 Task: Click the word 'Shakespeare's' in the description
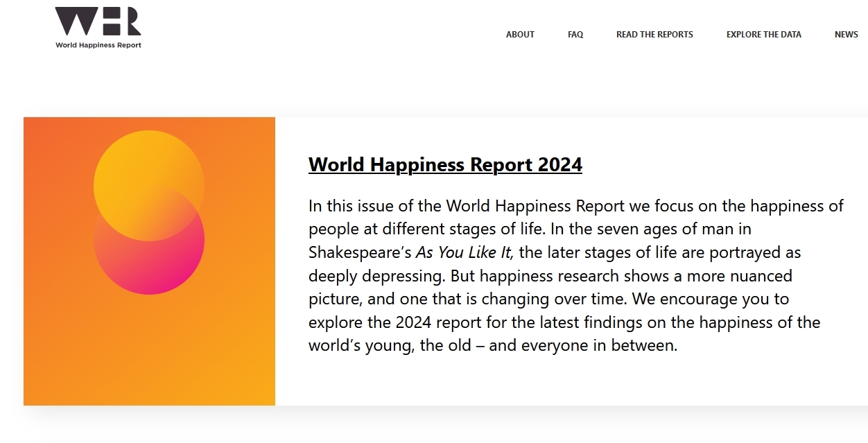[360, 253]
